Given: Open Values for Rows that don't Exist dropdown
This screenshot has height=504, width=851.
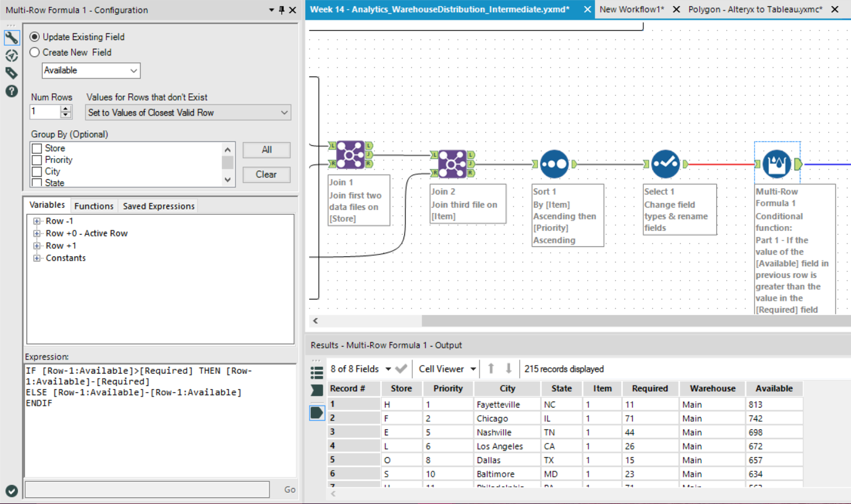Looking at the screenshot, I should tap(188, 112).
